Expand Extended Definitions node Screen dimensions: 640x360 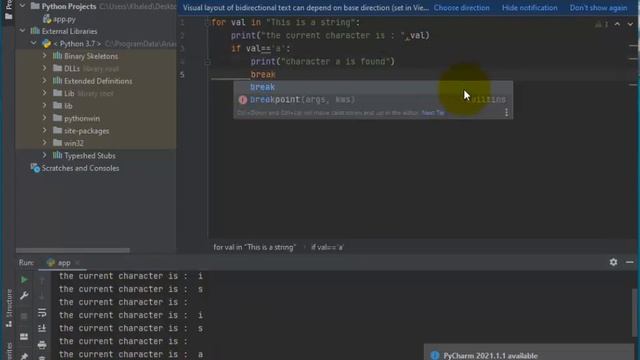(44, 80)
